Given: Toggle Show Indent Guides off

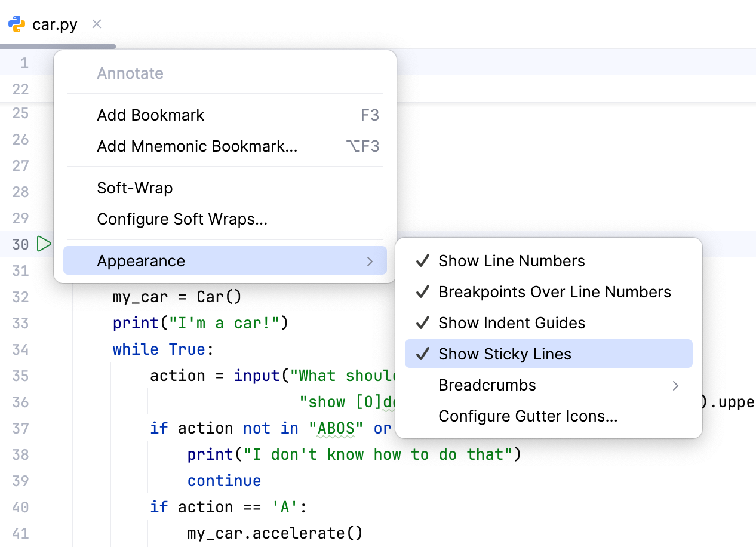Looking at the screenshot, I should [511, 323].
